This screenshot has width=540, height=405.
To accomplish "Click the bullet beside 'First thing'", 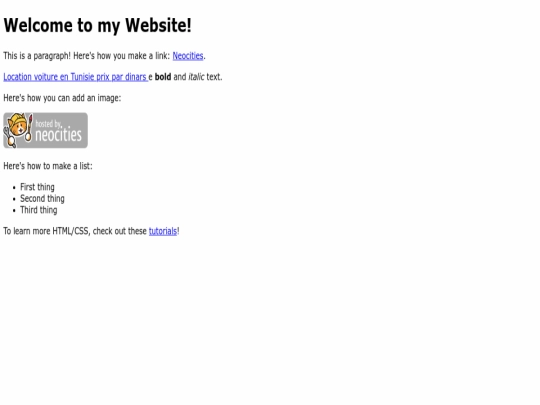I will pyautogui.click(x=14, y=188).
